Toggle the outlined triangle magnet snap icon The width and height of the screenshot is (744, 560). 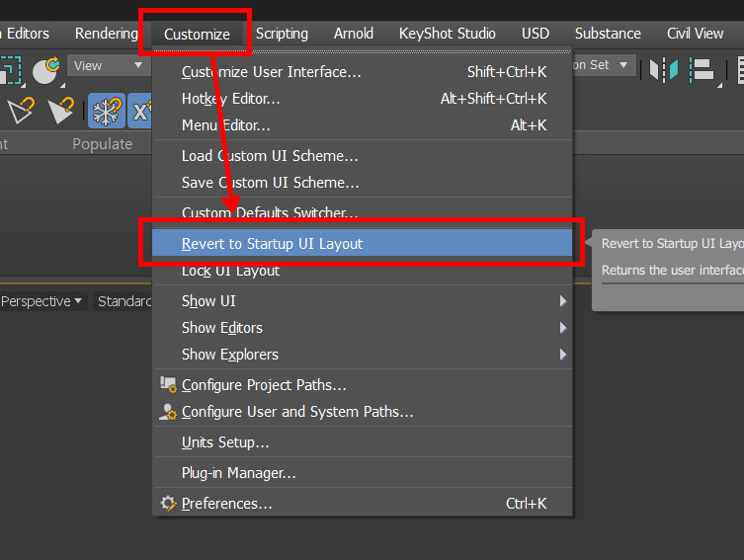point(21,110)
